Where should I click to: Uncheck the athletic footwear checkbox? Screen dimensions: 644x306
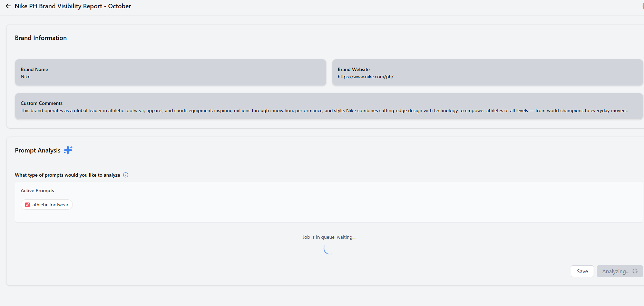[28, 205]
